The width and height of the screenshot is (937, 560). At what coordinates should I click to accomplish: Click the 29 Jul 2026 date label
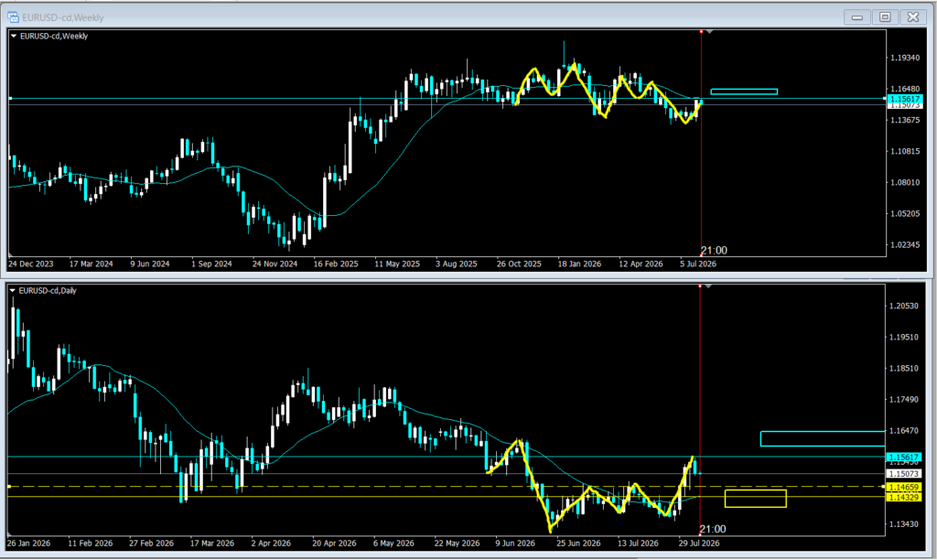point(698,544)
